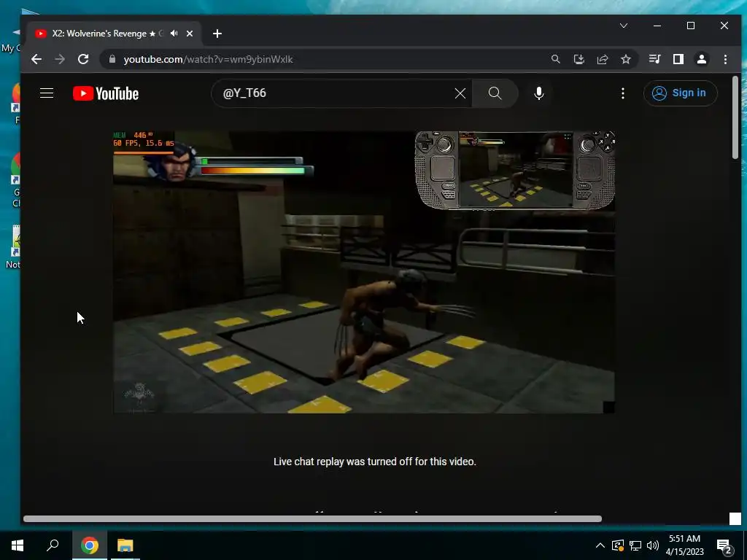The width and height of the screenshot is (747, 560).
Task: Open the notification center icon
Action: pos(724,546)
